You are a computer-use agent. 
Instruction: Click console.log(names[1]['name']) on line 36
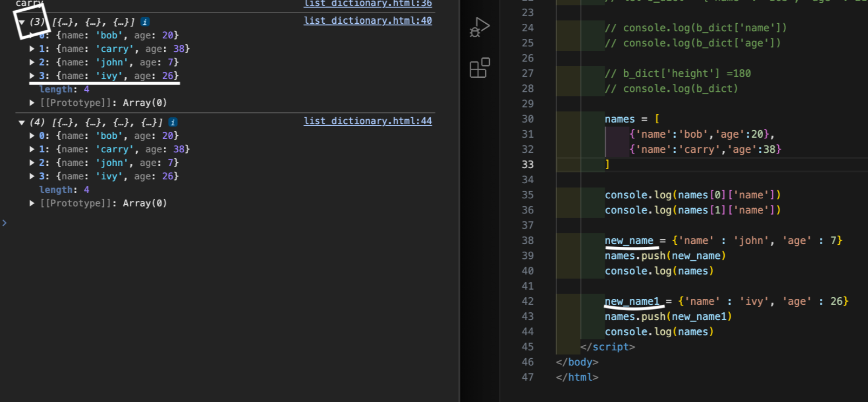point(693,210)
